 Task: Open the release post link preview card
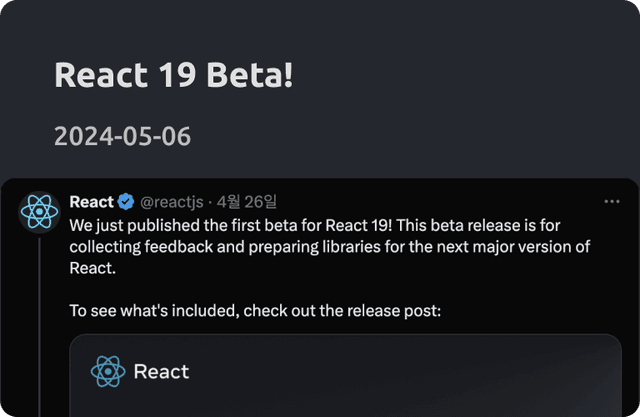pyautogui.click(x=345, y=375)
